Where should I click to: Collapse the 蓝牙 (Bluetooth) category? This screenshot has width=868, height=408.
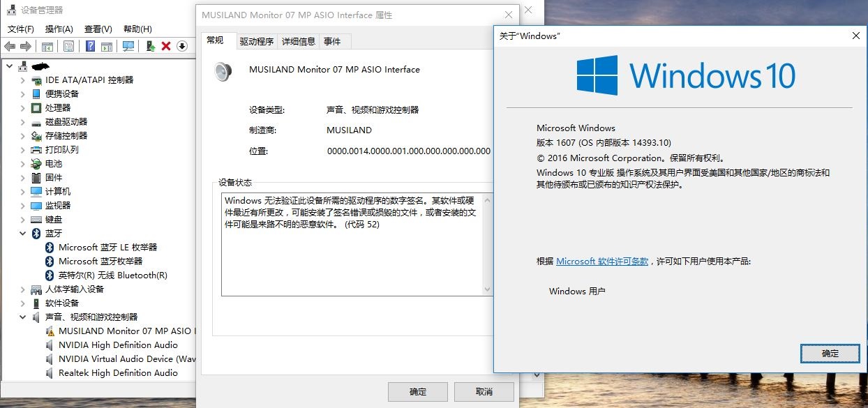pos(22,233)
